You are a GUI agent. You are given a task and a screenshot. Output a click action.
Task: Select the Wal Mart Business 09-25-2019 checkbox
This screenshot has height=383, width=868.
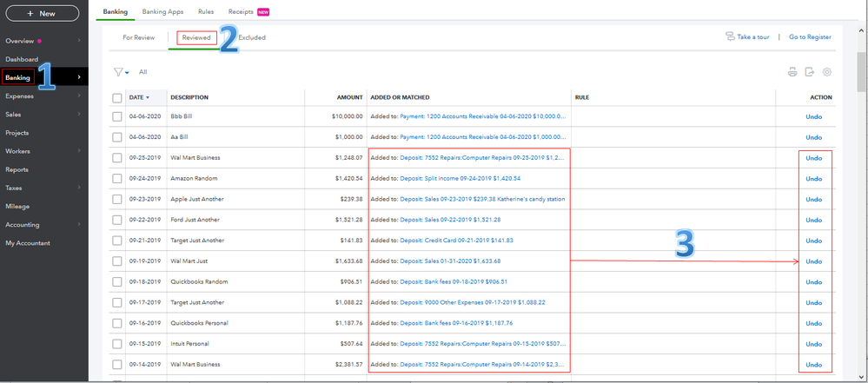(116, 158)
